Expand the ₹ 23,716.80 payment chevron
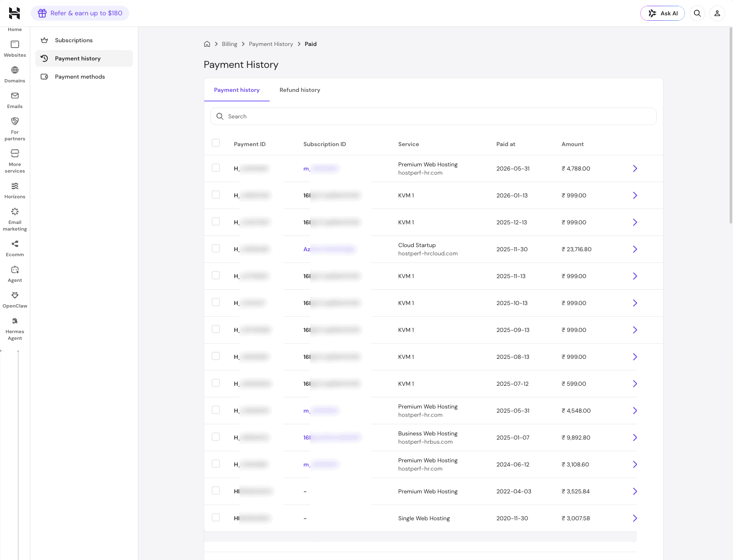 [x=635, y=249]
